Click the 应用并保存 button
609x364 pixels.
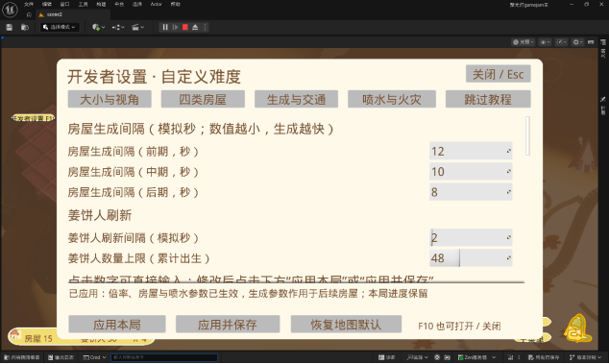pos(228,325)
